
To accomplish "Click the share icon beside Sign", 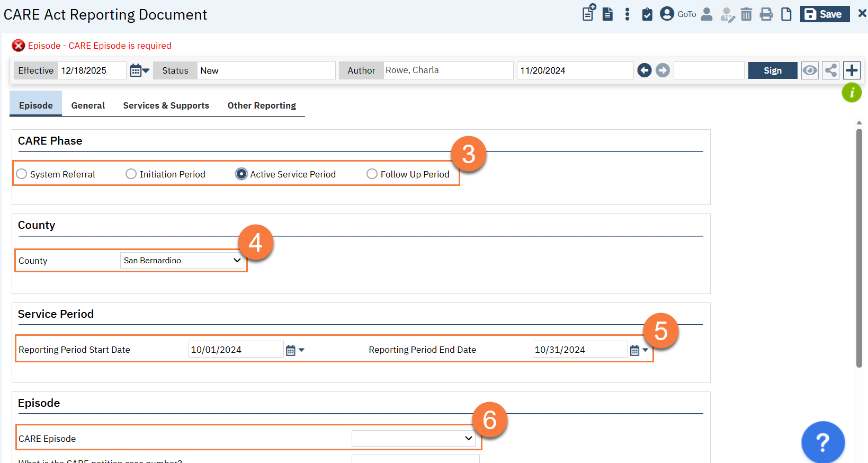I will point(830,70).
